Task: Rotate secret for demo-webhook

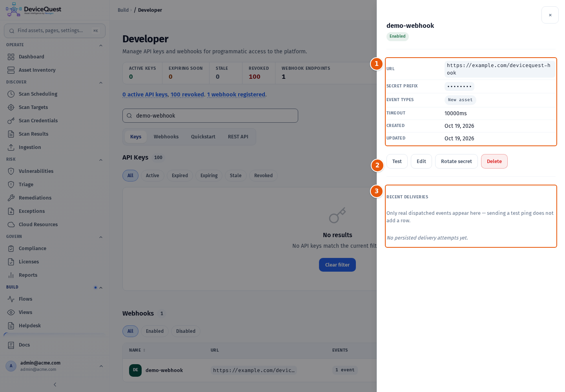Action: [x=456, y=162]
